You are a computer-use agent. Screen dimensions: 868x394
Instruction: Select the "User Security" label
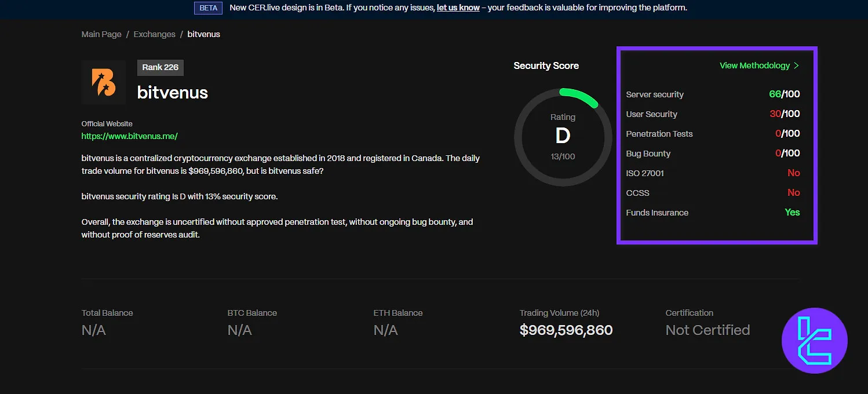(652, 114)
